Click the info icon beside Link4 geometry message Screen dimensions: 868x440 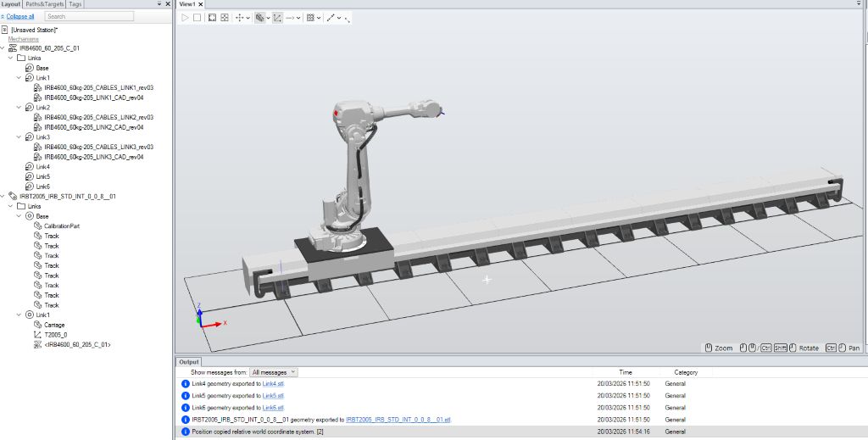point(186,383)
